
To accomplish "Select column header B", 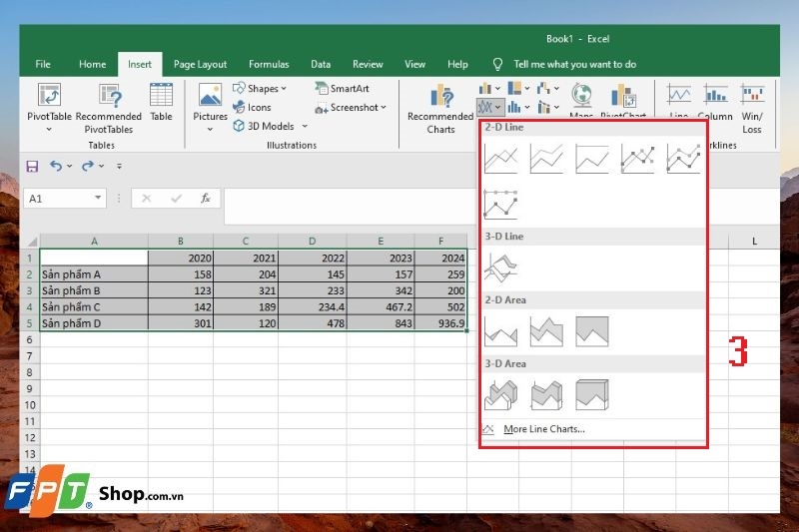I will pos(181,242).
